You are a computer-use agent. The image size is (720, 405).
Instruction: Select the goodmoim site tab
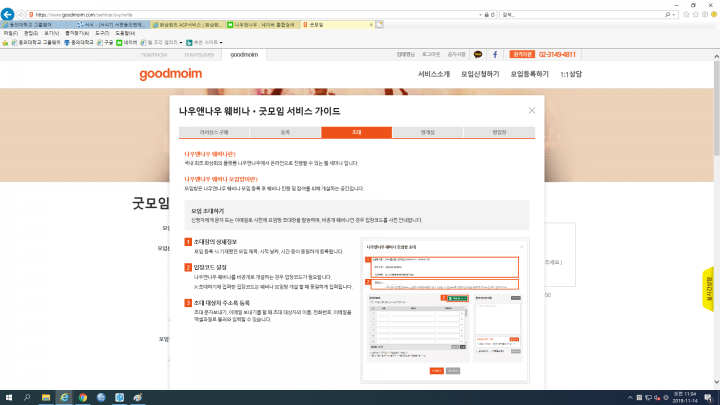[x=244, y=55]
